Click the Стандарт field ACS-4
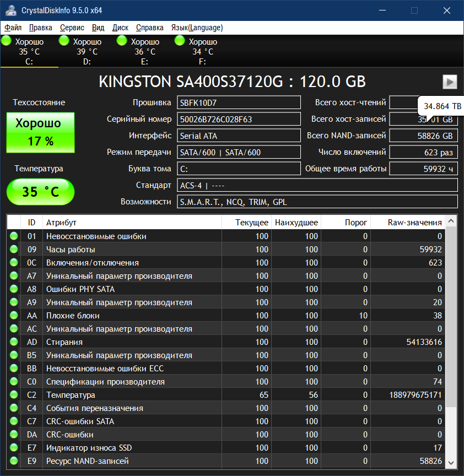 click(317, 185)
